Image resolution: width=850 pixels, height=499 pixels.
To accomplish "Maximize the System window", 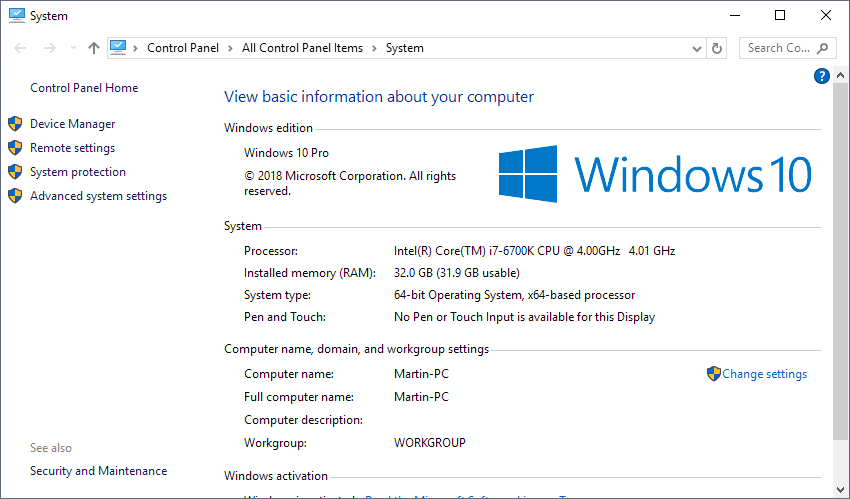I will 780,15.
